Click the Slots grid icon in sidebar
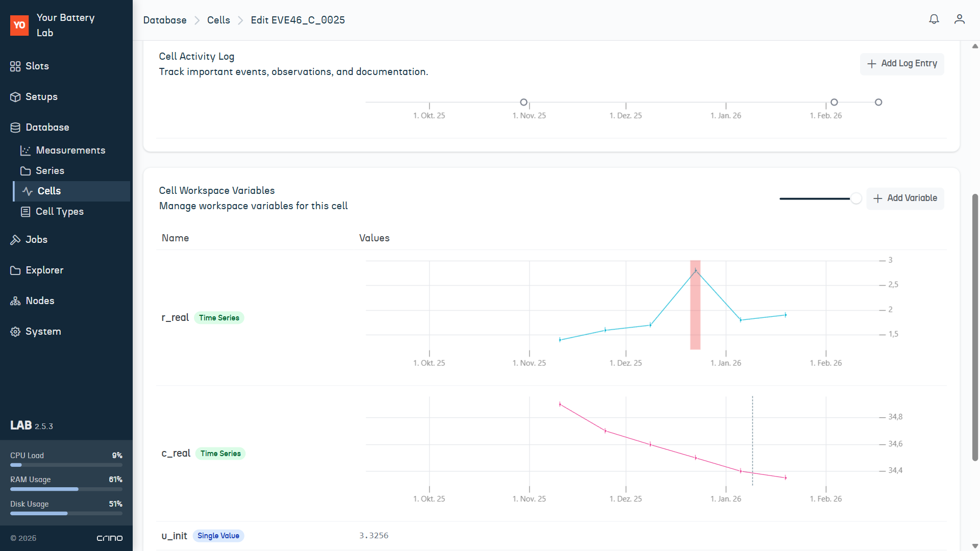Viewport: 980px width, 551px height. pyautogui.click(x=15, y=66)
